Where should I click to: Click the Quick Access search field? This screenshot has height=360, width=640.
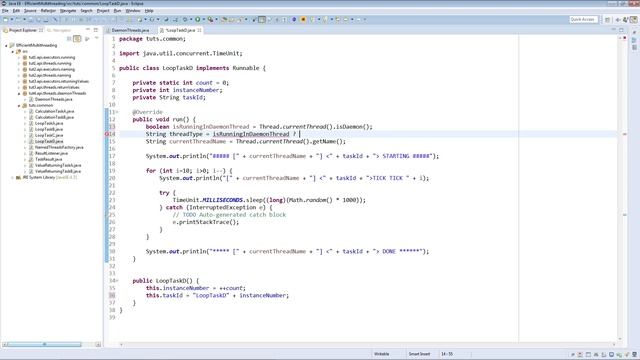583,20
